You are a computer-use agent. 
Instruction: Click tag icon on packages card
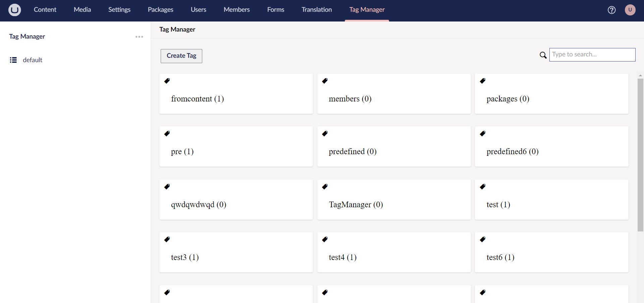[x=483, y=81]
